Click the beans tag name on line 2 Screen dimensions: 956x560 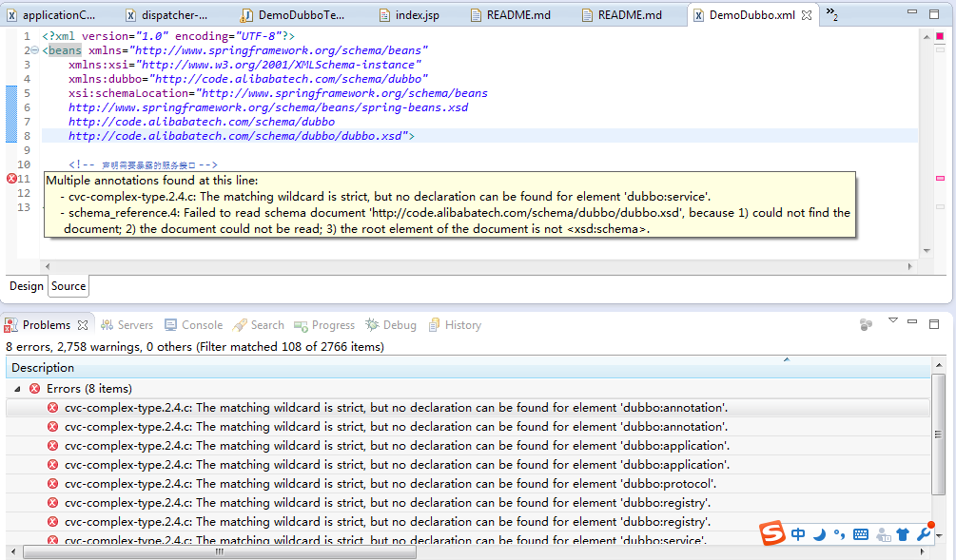(65, 50)
